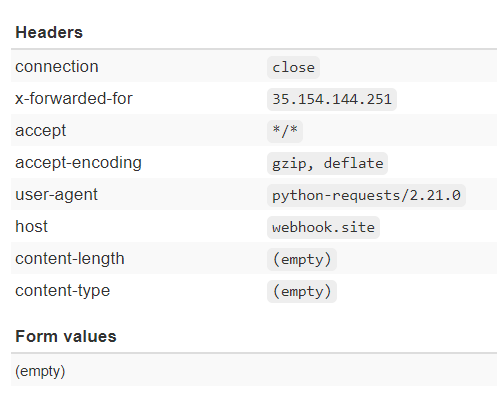This screenshot has height=406, width=497.
Task: Click the python-requests/2.21.0 user-agent value
Action: [366, 195]
